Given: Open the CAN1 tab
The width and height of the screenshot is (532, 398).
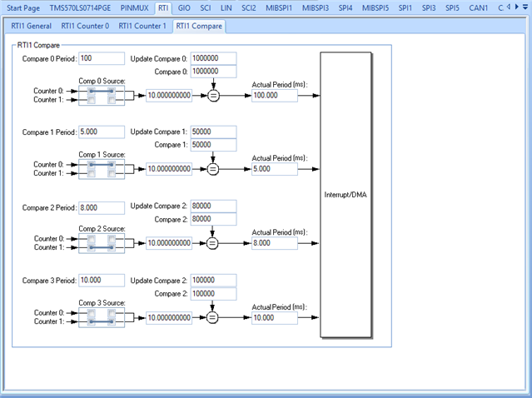Looking at the screenshot, I should tap(479, 7).
